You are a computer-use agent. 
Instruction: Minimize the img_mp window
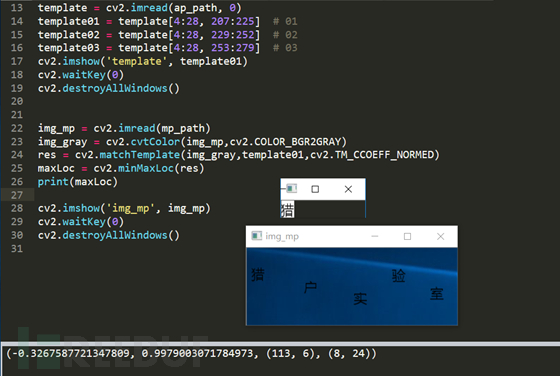click(x=375, y=236)
